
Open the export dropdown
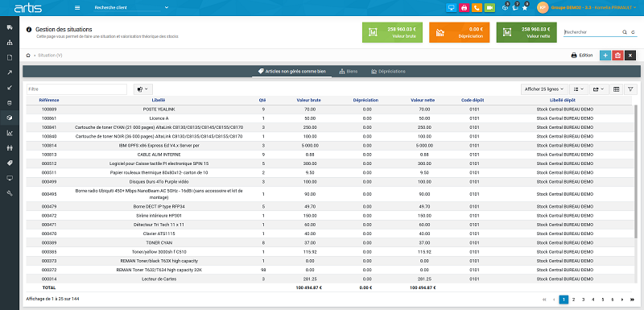pos(598,89)
